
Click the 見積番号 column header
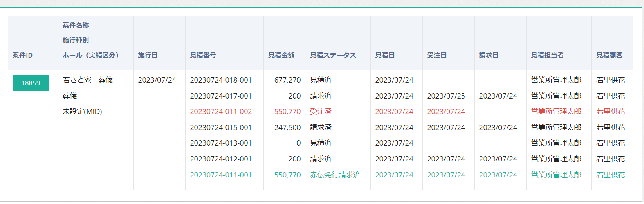pyautogui.click(x=203, y=55)
